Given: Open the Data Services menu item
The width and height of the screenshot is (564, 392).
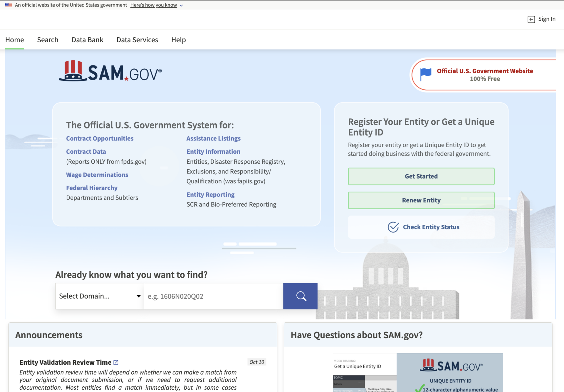Looking at the screenshot, I should tap(137, 40).
